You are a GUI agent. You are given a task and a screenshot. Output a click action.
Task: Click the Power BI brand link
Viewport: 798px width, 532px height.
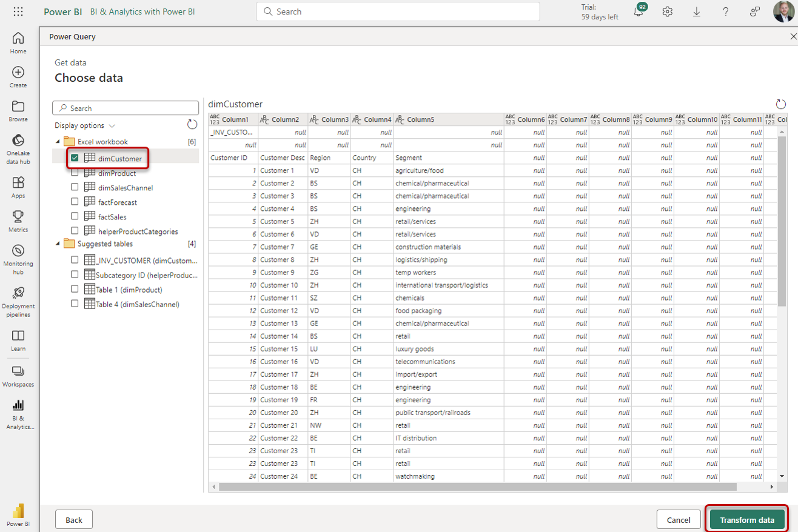tap(62, 12)
